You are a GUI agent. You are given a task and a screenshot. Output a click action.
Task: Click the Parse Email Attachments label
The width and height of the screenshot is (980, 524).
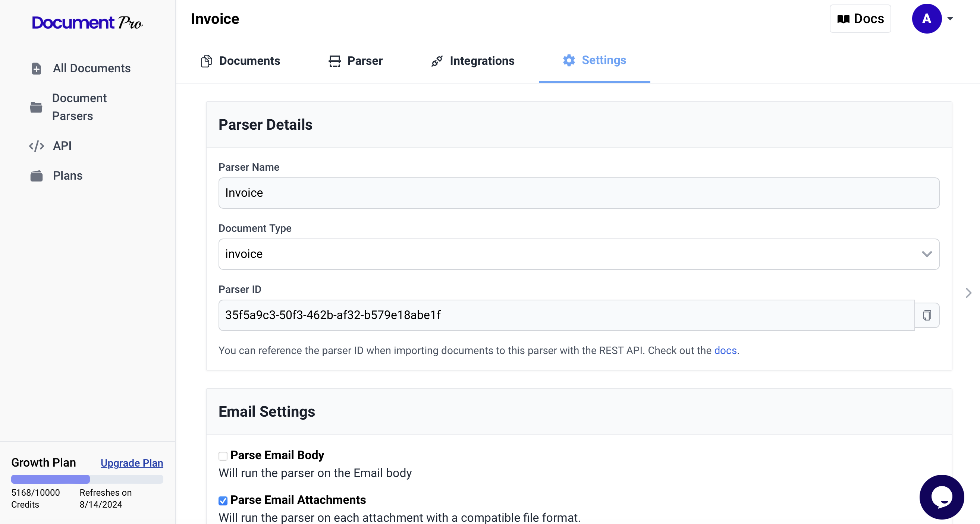298,500
